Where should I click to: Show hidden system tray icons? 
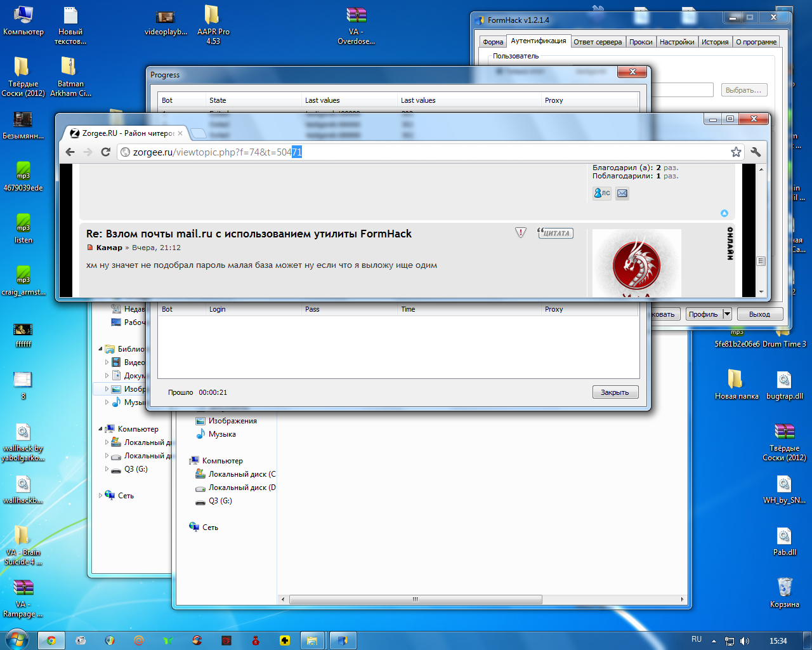click(x=714, y=641)
